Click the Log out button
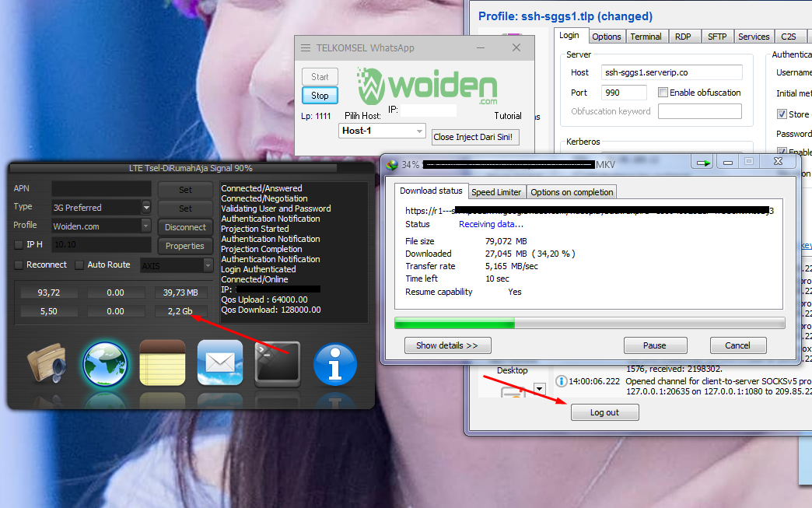The width and height of the screenshot is (812, 508). coord(604,412)
